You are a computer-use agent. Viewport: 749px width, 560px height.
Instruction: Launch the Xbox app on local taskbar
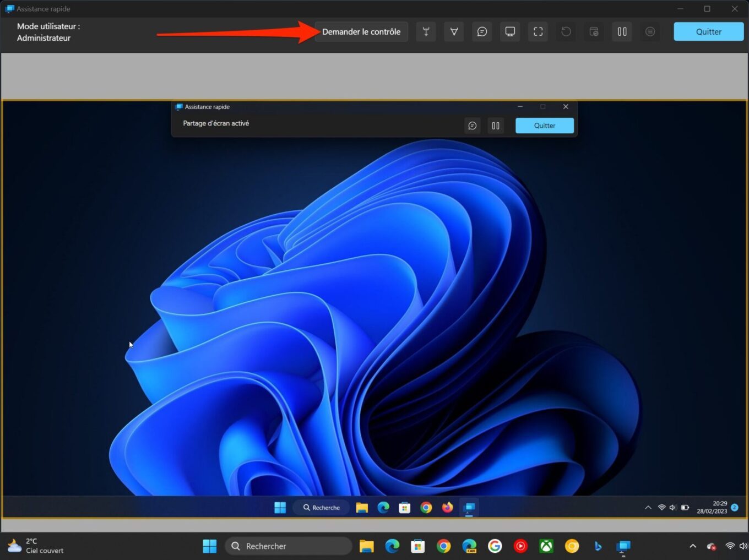546,546
